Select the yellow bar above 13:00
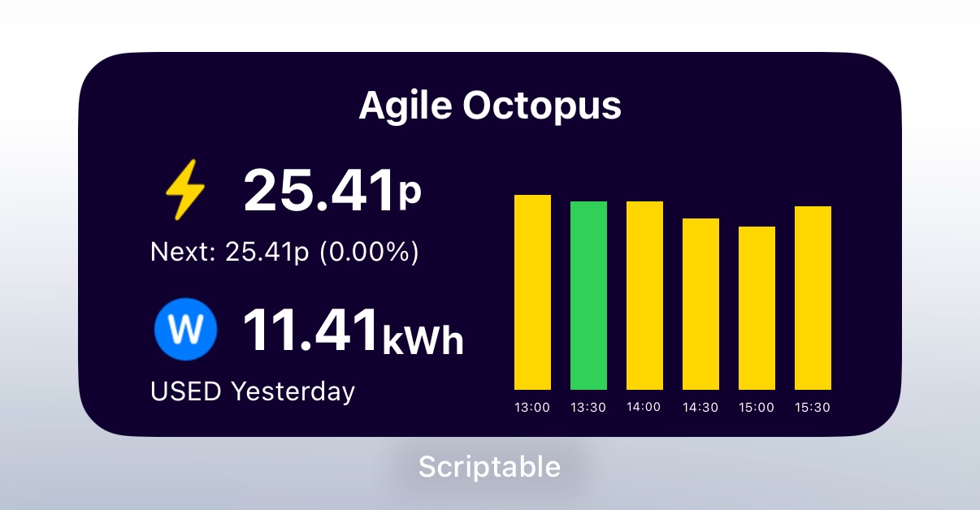 (533, 292)
